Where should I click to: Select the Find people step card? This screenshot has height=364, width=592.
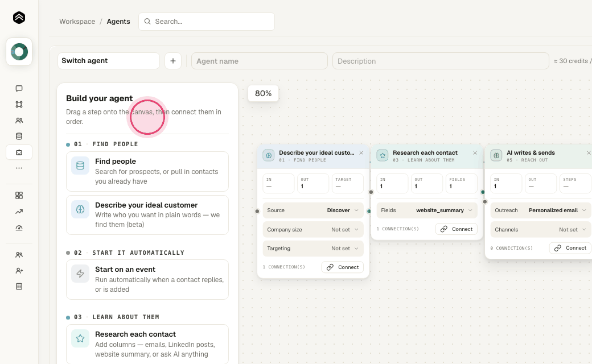pyautogui.click(x=147, y=171)
